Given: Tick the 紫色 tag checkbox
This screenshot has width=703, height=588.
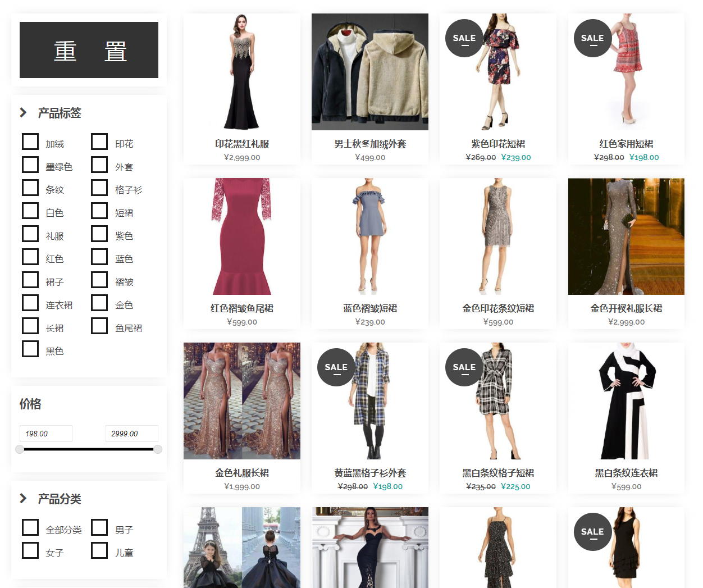Looking at the screenshot, I should (x=99, y=234).
